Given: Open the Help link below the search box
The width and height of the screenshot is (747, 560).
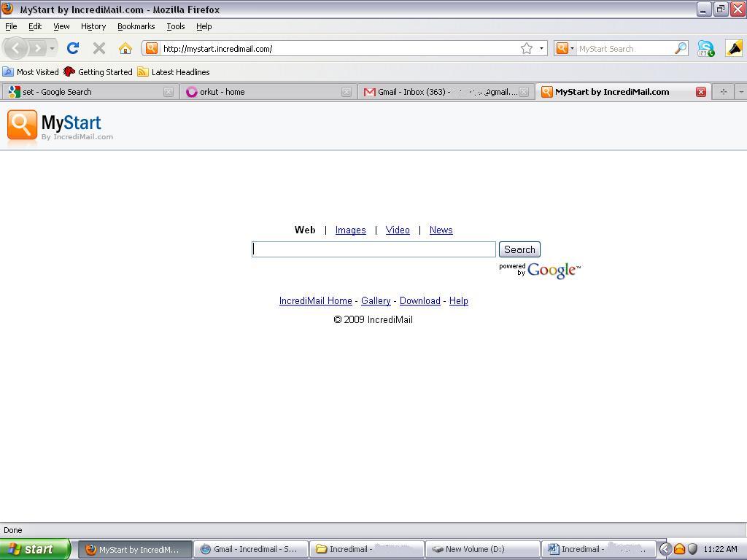Looking at the screenshot, I should point(459,301).
